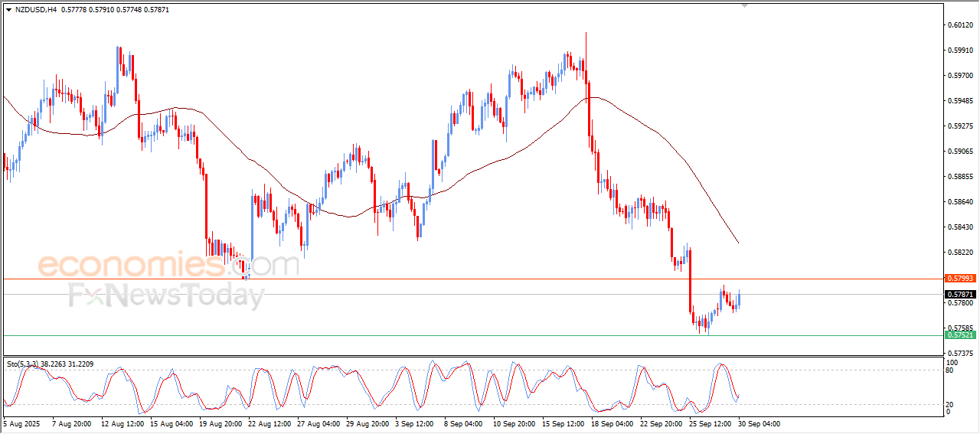Click the 0.57585 price axis label
The image size is (980, 434).
960,328
